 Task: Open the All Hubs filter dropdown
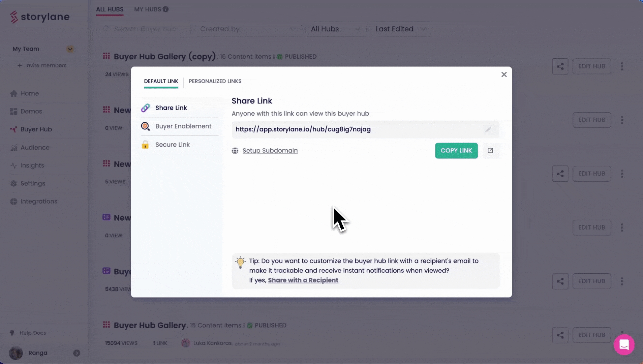point(335,29)
